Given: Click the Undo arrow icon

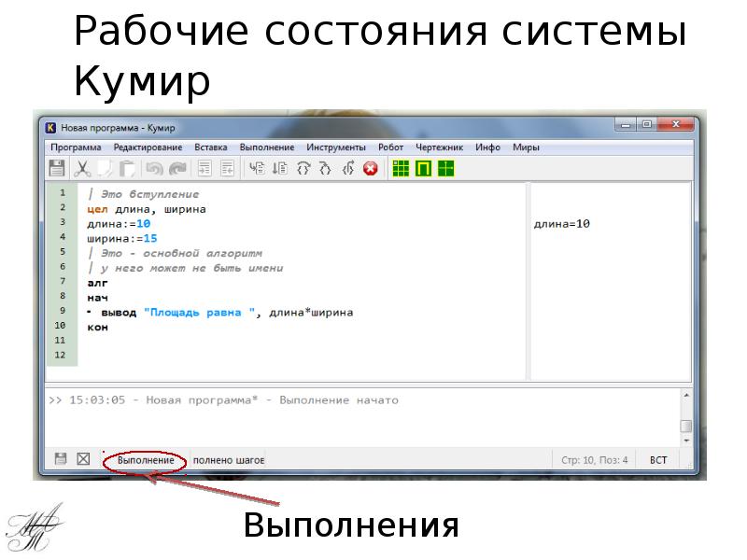Looking at the screenshot, I should 154,169.
